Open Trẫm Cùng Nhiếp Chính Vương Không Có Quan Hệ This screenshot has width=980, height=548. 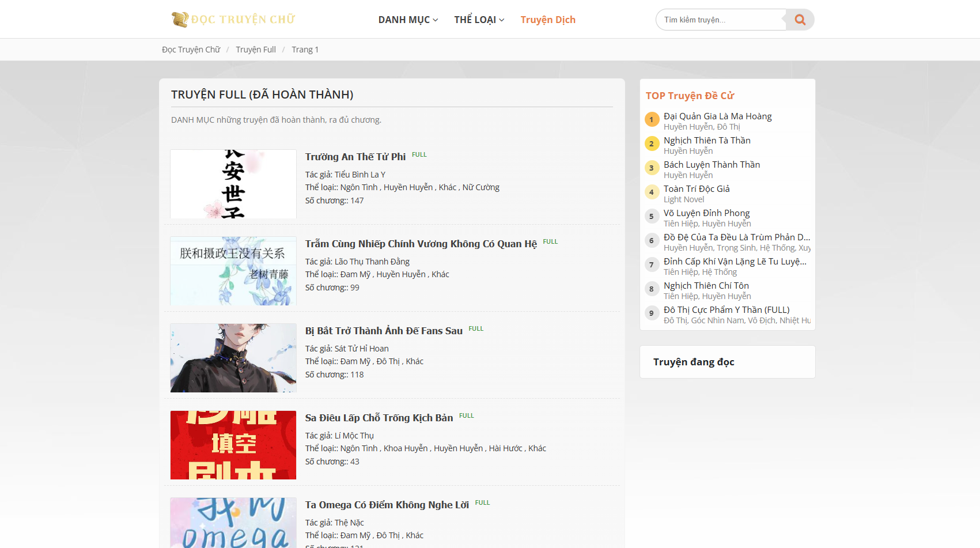[x=421, y=244]
